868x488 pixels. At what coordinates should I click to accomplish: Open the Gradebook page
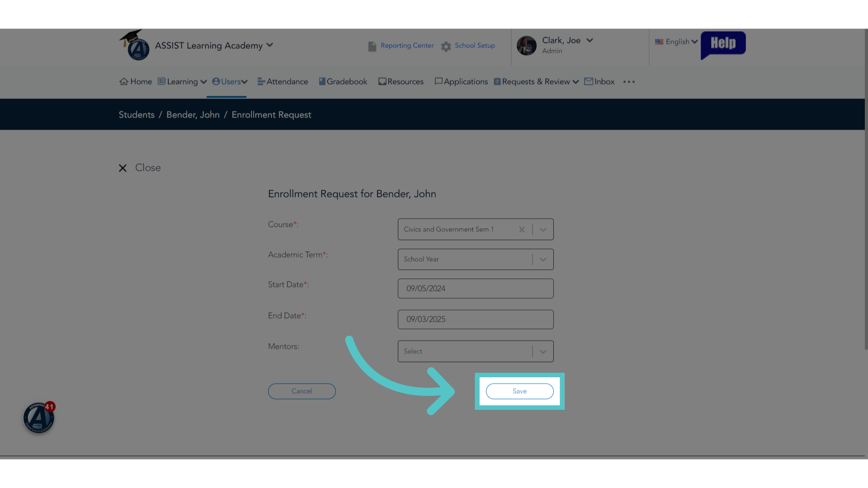pos(343,82)
